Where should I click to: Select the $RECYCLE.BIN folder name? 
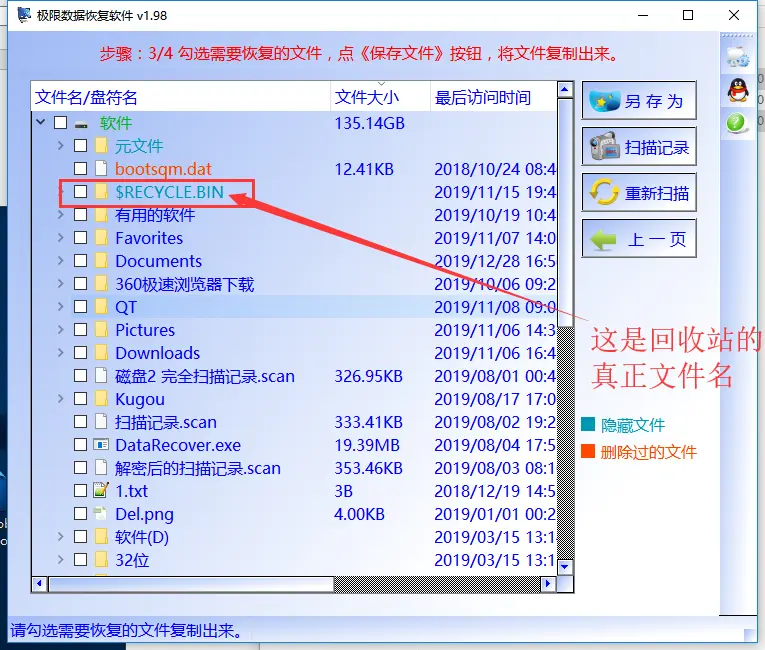pyautogui.click(x=169, y=192)
